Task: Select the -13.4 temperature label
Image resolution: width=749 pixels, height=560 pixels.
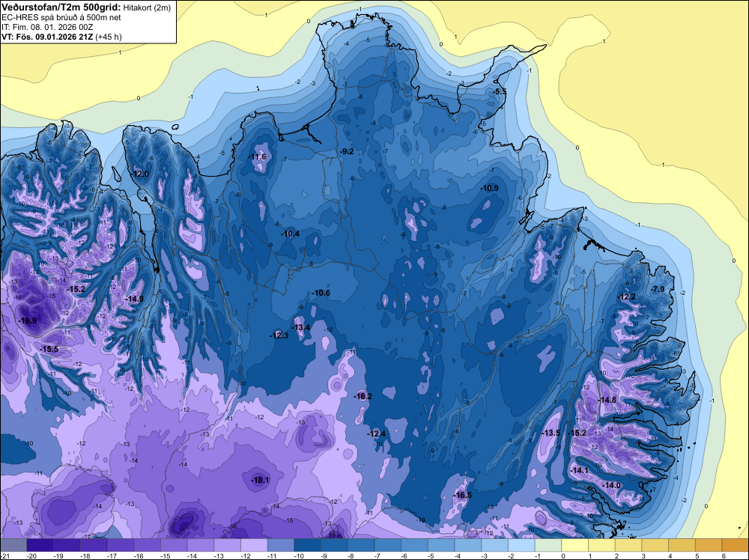Action: pos(301,327)
